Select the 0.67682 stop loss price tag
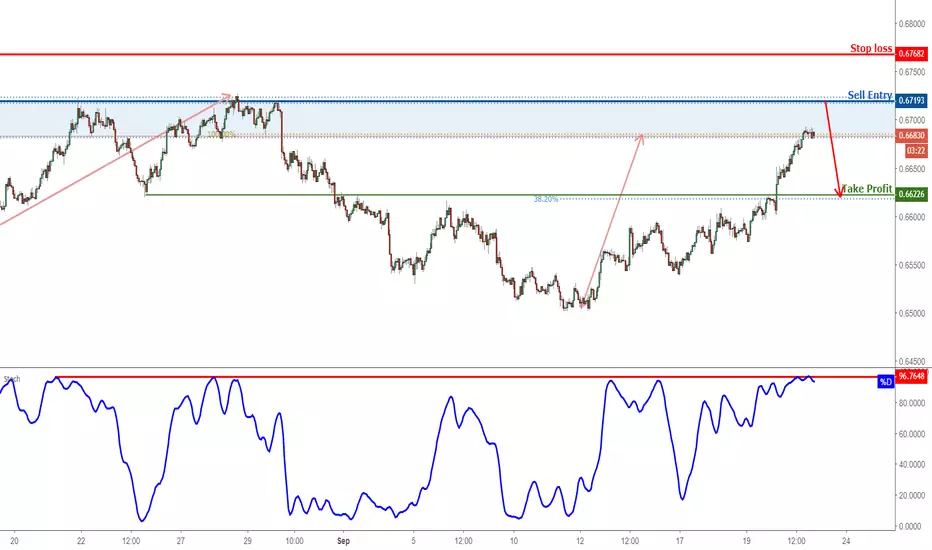 pyautogui.click(x=911, y=54)
